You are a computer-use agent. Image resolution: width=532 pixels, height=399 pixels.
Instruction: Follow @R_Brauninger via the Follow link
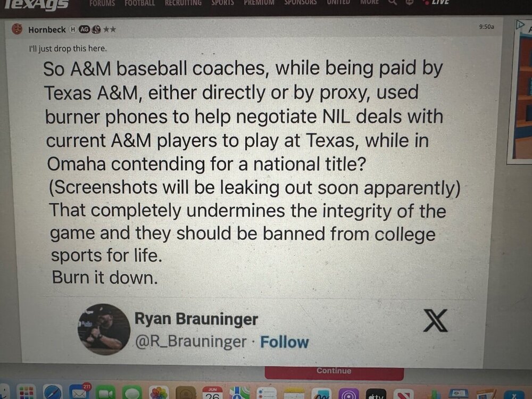[284, 342]
